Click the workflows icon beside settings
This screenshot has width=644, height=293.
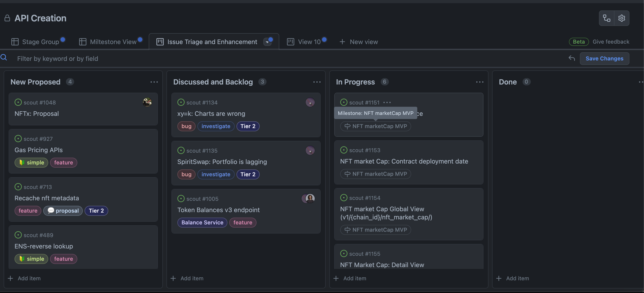click(606, 18)
